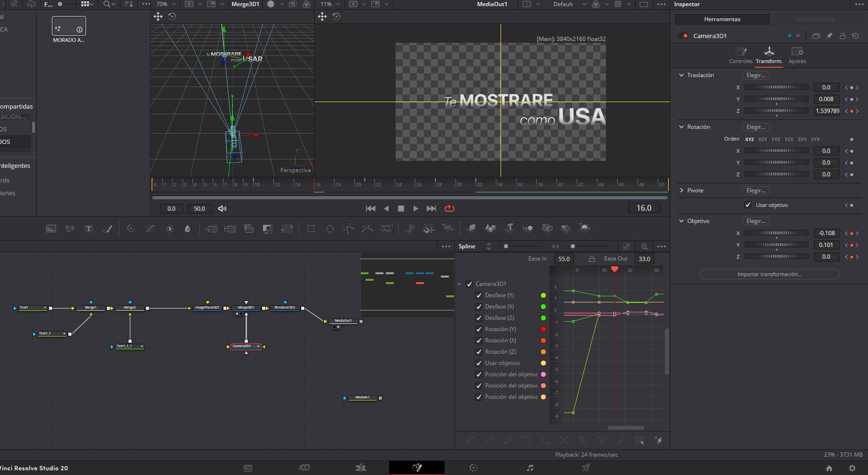Click Importar transformación button
This screenshot has height=475, width=868.
click(769, 274)
